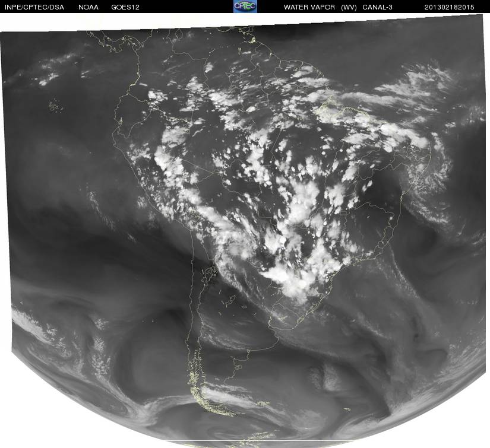This screenshot has width=490, height=448.
Task: Select the CANAL-3 channel label
Action: (378, 7)
